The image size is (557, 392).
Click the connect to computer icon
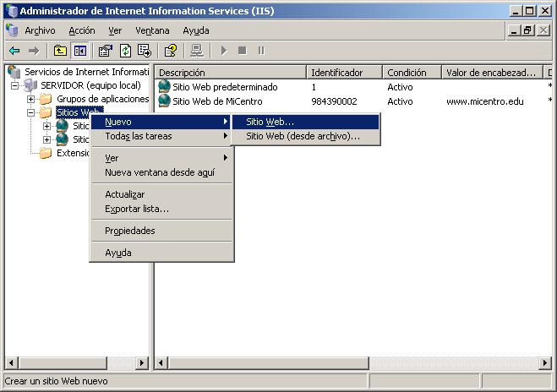click(x=197, y=51)
